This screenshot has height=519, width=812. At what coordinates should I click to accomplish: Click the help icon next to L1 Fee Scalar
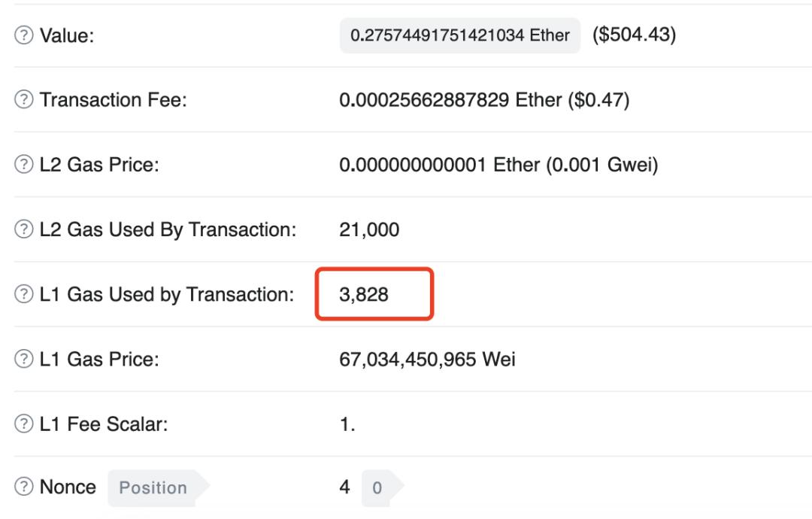[24, 425]
